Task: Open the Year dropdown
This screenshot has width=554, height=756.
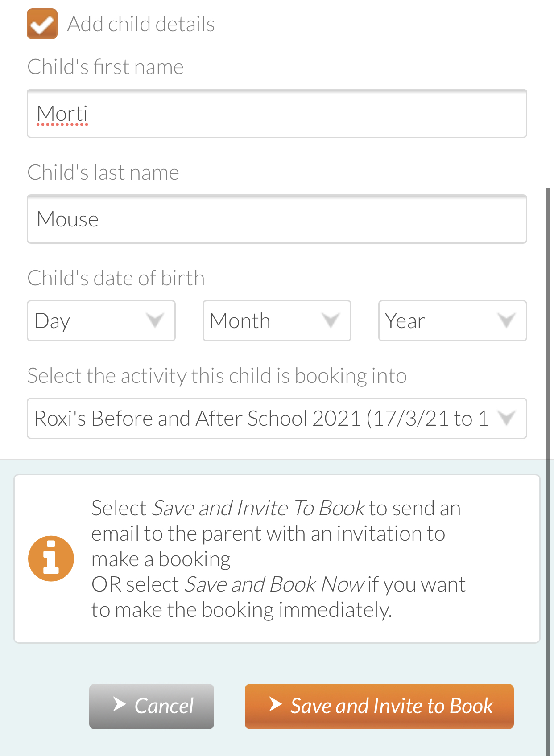Action: click(453, 321)
